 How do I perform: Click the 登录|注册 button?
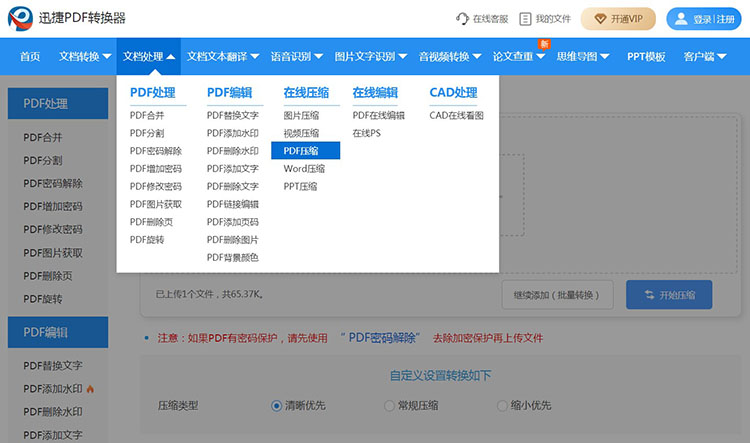tap(704, 19)
